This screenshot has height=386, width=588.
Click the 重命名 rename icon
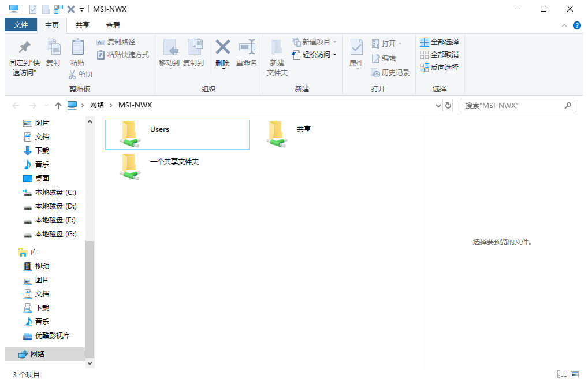[x=247, y=47]
